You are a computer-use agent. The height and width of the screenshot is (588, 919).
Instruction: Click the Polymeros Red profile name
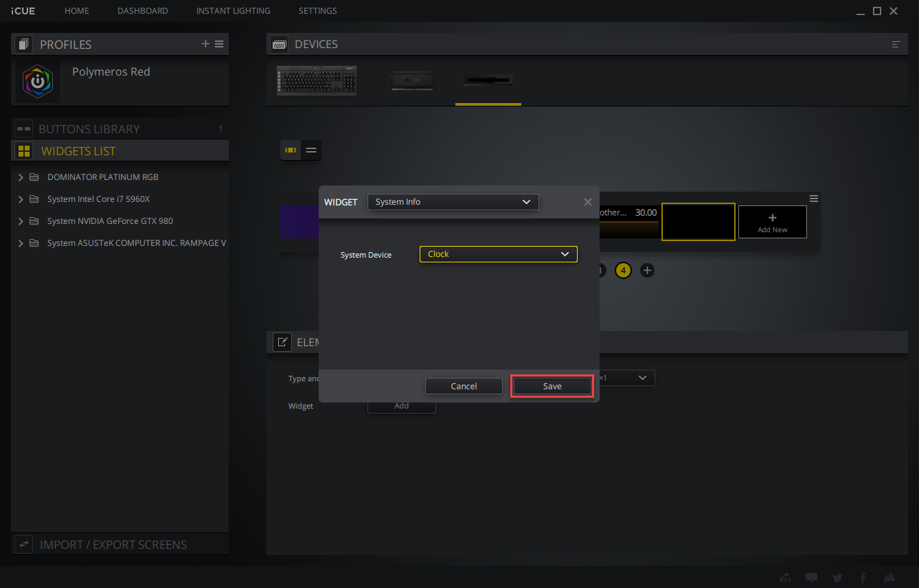[x=111, y=71]
